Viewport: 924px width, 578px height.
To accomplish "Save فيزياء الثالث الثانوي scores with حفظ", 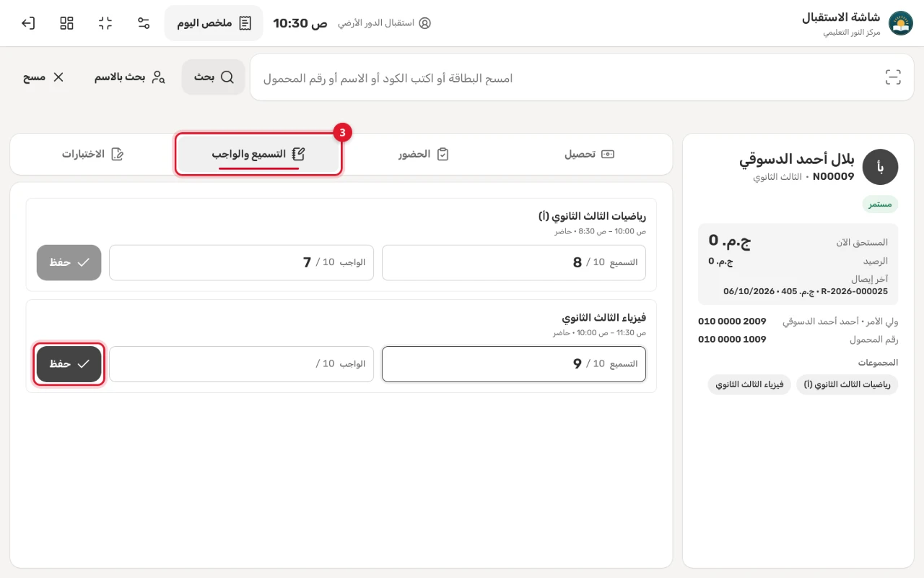I will (69, 363).
